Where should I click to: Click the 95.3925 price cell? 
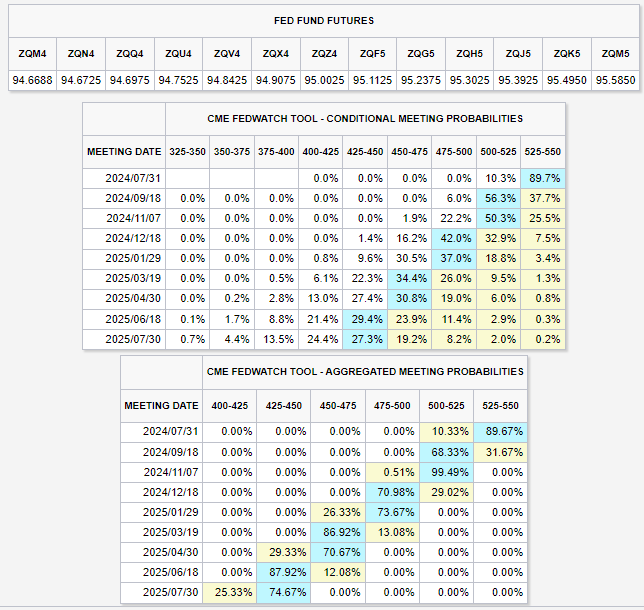(x=518, y=80)
